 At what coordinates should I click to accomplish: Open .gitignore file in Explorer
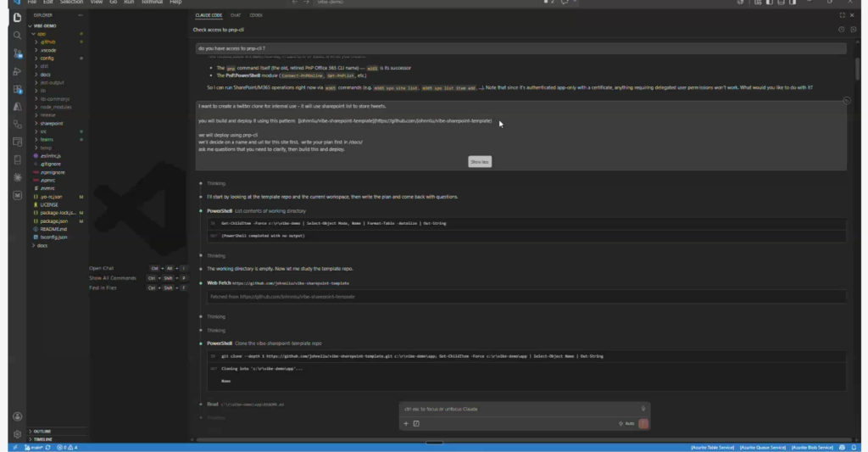50,164
